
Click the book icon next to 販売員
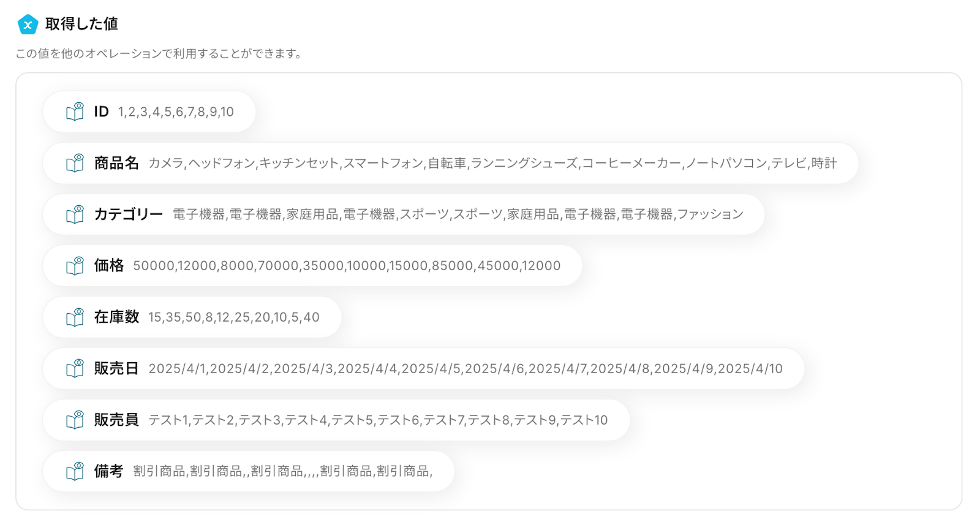[x=75, y=420]
